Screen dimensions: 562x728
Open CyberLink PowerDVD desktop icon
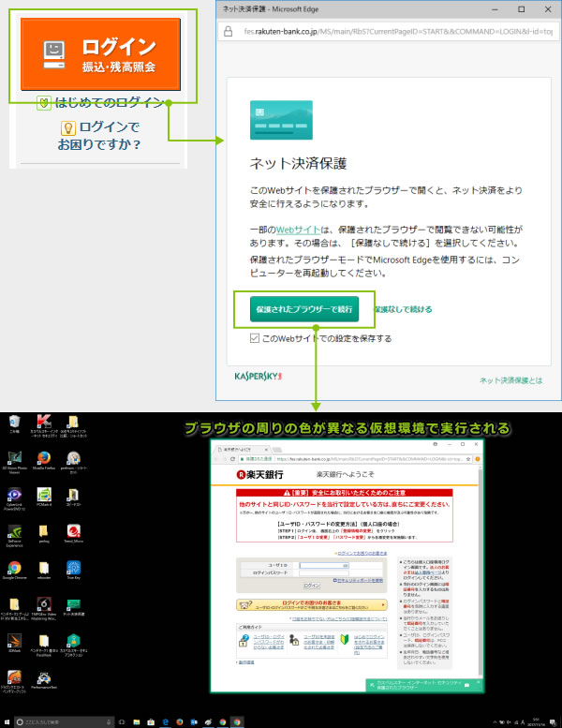pos(14,499)
